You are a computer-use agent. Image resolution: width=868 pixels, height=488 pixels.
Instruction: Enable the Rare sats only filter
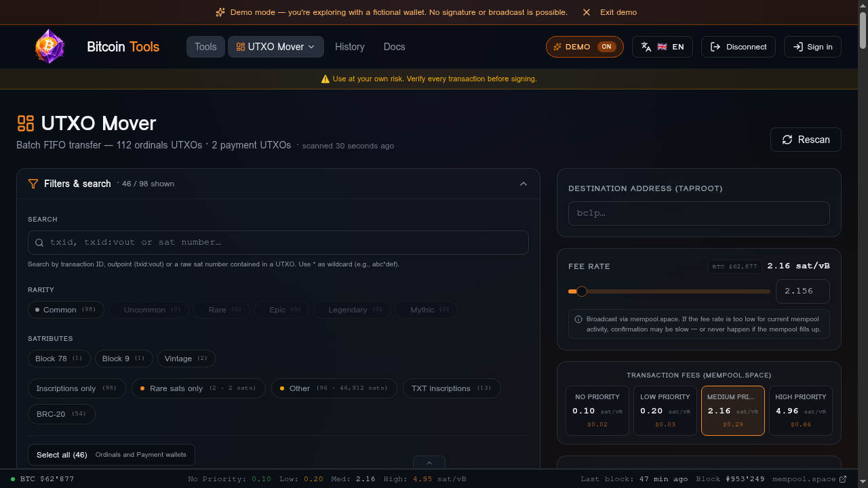[198, 388]
